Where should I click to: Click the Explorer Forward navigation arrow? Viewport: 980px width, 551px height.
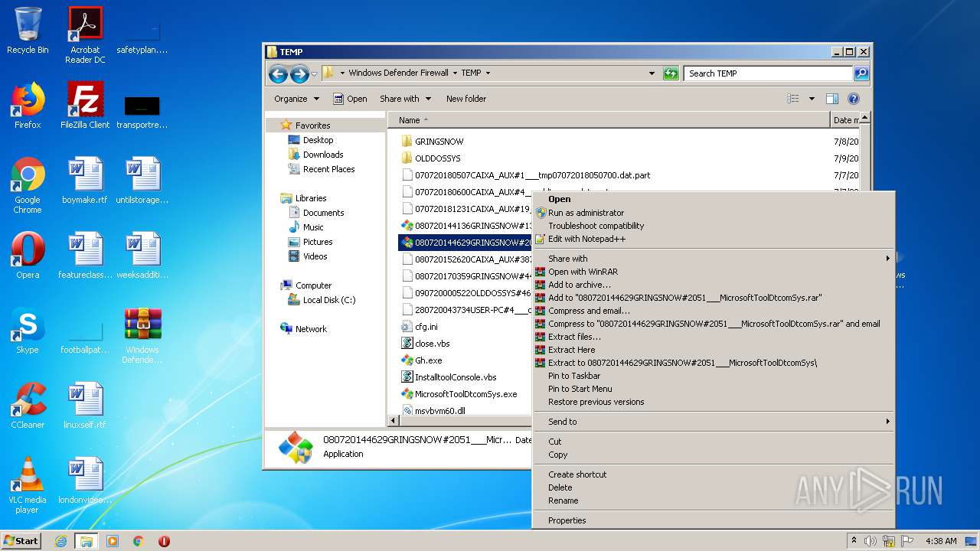(299, 73)
